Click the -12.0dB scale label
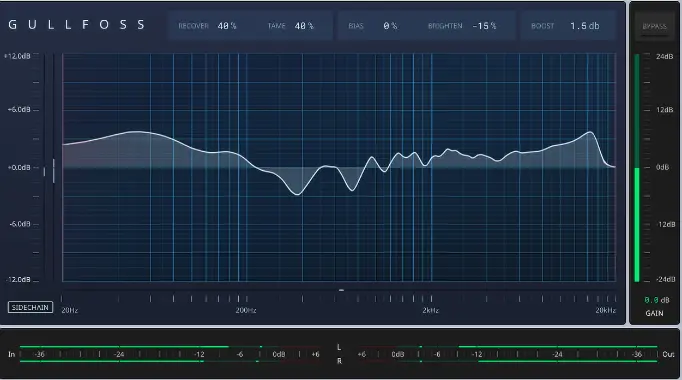Screen dimensions: 682x380 (x=18, y=280)
